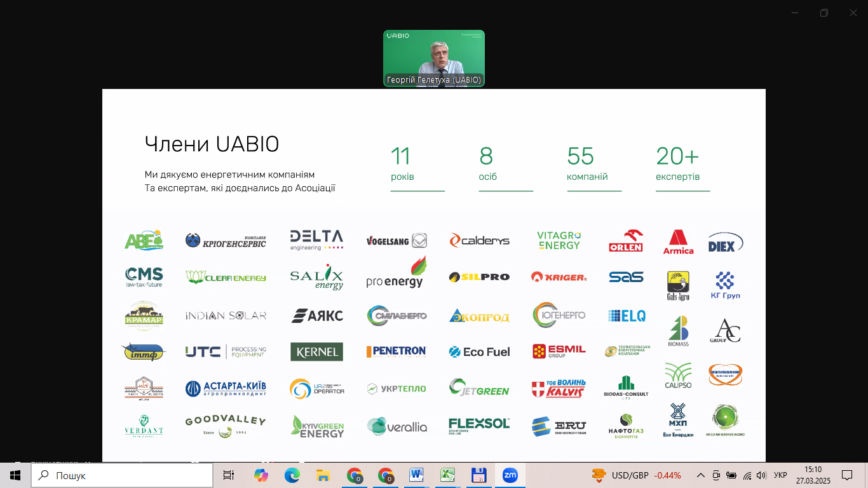868x488 pixels.
Task: Click the VOGELSANG logo
Action: click(397, 240)
